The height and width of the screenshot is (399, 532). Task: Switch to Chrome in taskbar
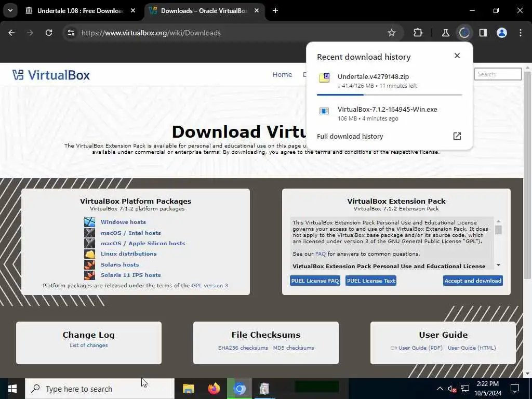pyautogui.click(x=240, y=389)
